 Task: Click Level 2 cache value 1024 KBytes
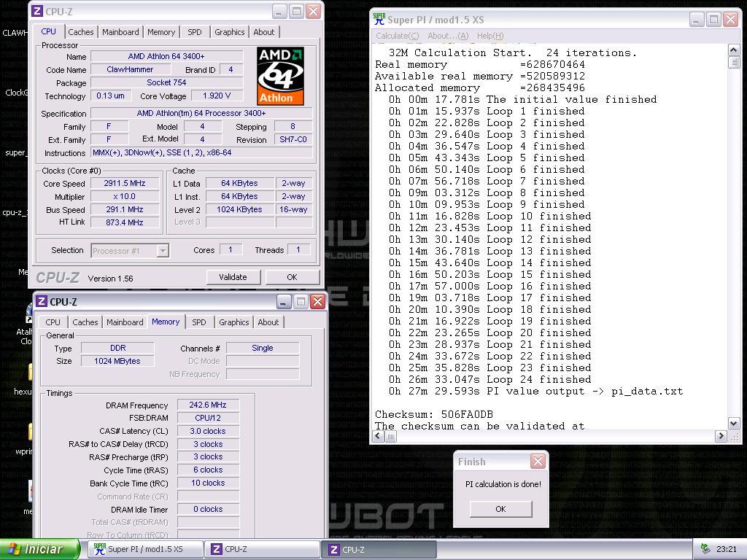(x=239, y=209)
